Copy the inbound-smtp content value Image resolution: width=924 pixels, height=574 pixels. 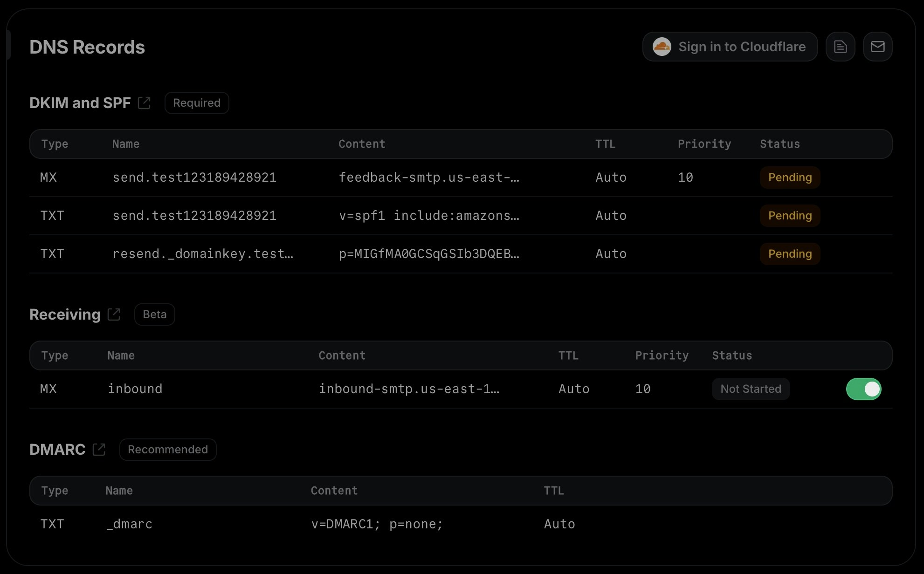tap(409, 389)
